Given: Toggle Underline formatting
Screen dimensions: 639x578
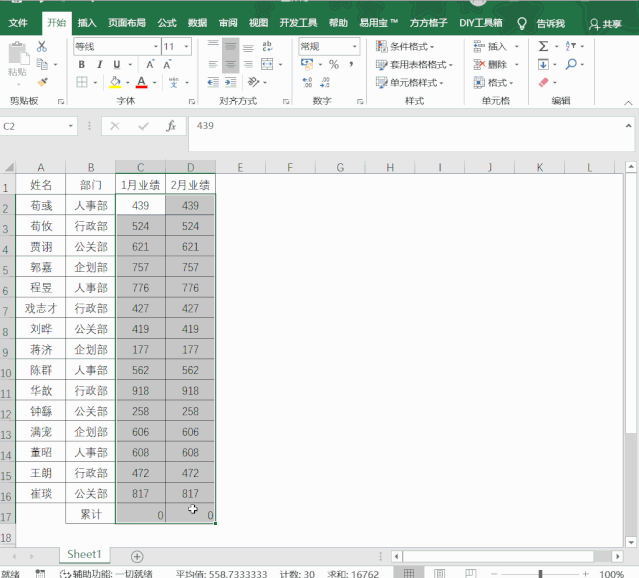Looking at the screenshot, I should [117, 64].
